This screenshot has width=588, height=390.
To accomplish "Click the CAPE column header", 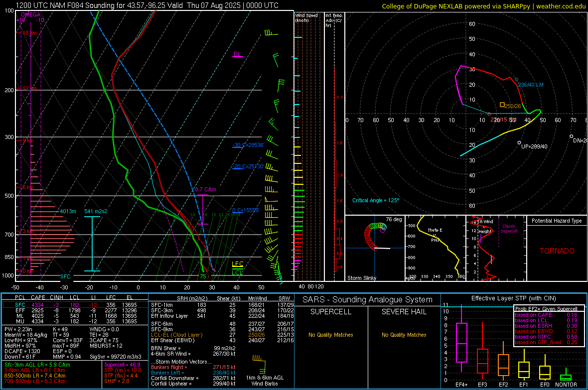I will [38, 297].
